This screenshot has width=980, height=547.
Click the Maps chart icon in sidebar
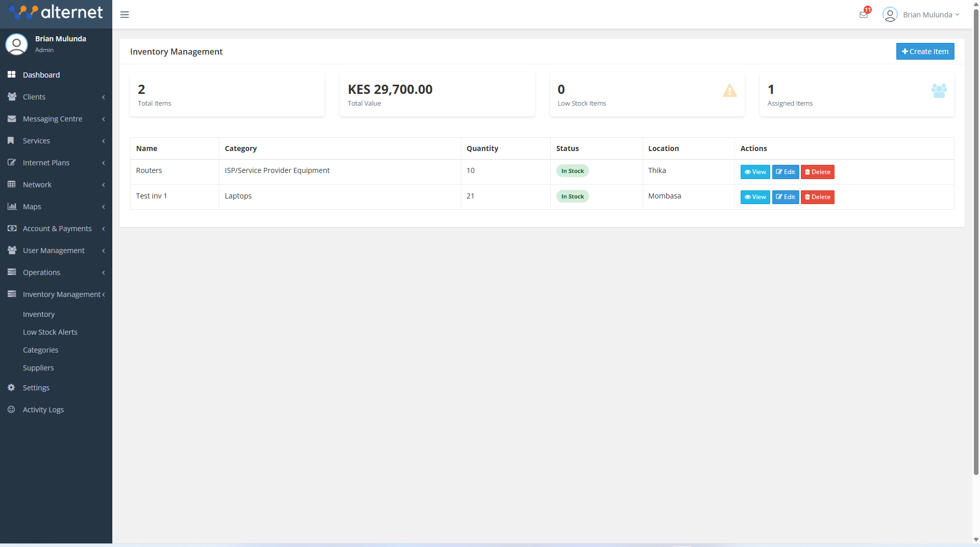coord(12,207)
